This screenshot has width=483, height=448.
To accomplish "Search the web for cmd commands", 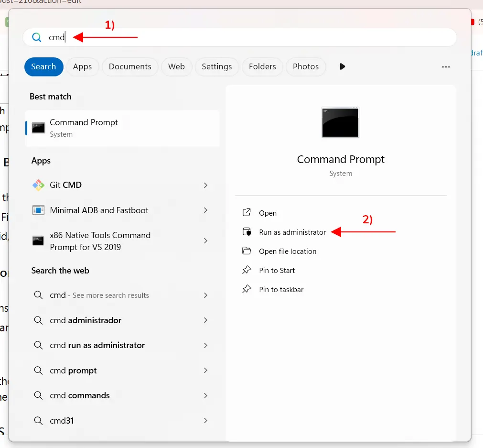I will click(x=79, y=395).
